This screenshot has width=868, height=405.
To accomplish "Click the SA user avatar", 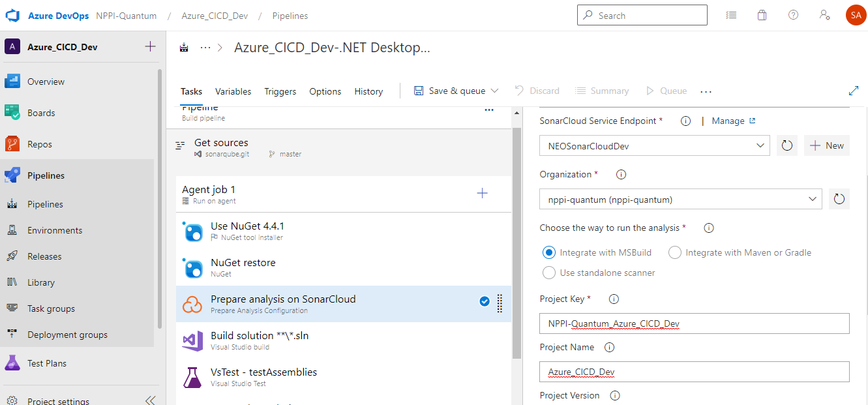I will (x=856, y=16).
